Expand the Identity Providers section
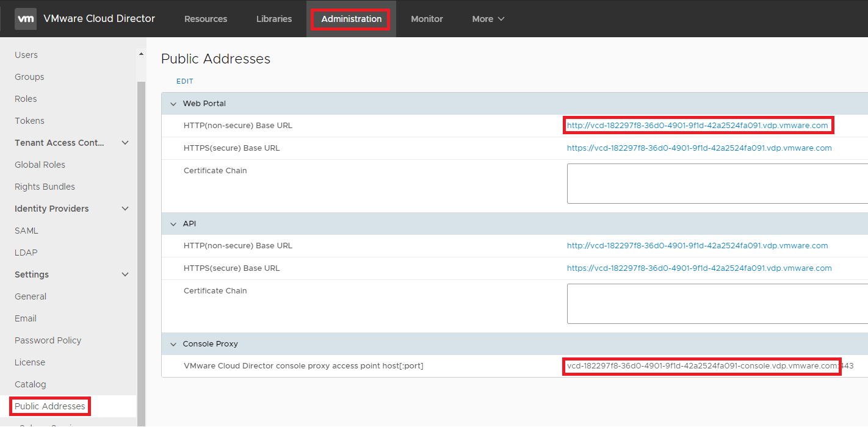868x427 pixels. click(x=125, y=208)
